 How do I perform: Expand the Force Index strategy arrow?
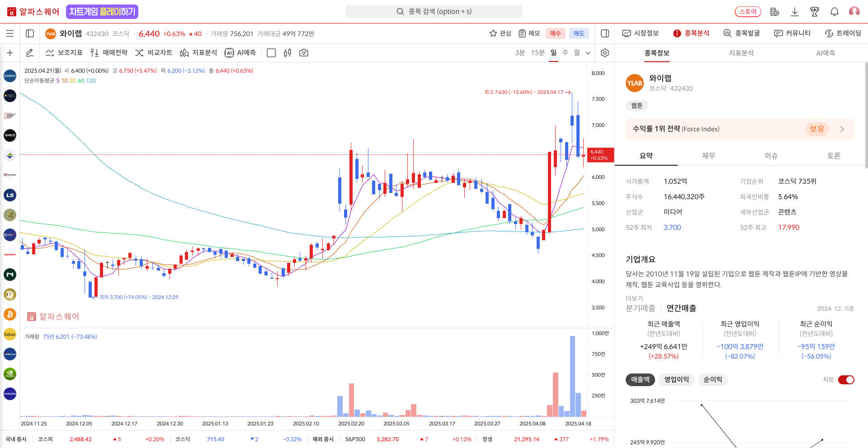click(x=842, y=129)
